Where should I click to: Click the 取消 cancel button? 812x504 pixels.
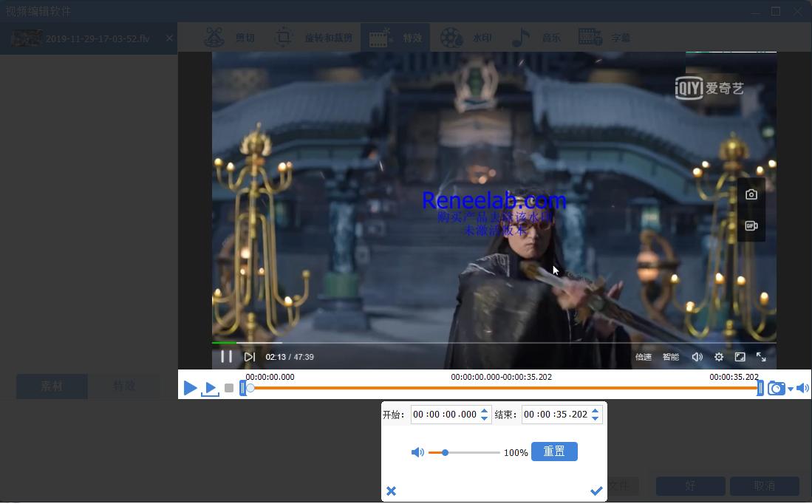765,486
